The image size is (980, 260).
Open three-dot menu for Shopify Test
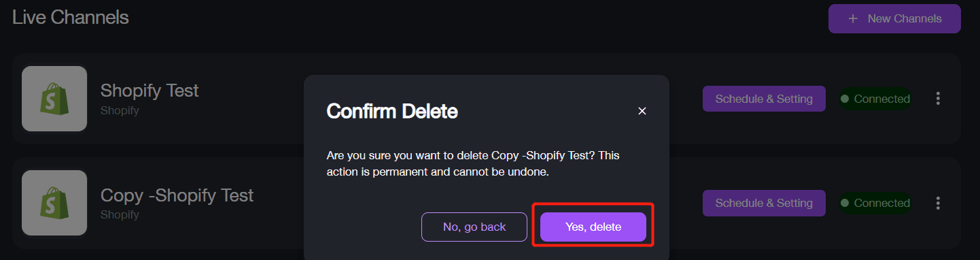938,99
